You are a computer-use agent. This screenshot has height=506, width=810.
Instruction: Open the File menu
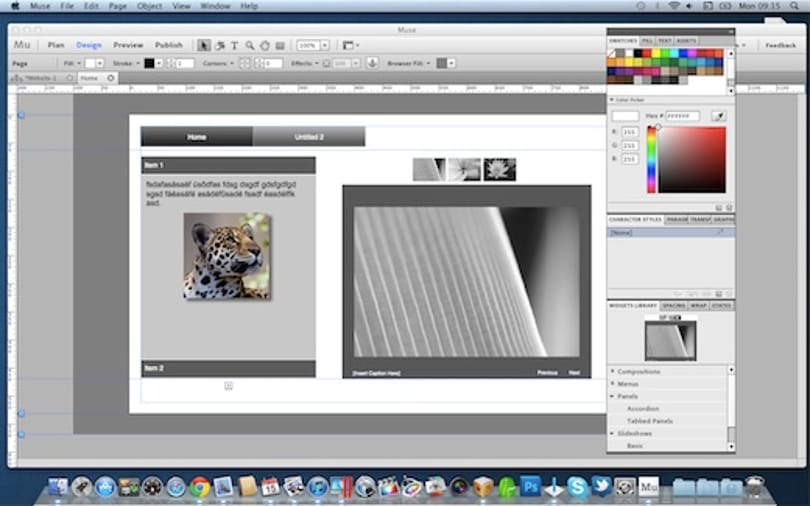67,6
